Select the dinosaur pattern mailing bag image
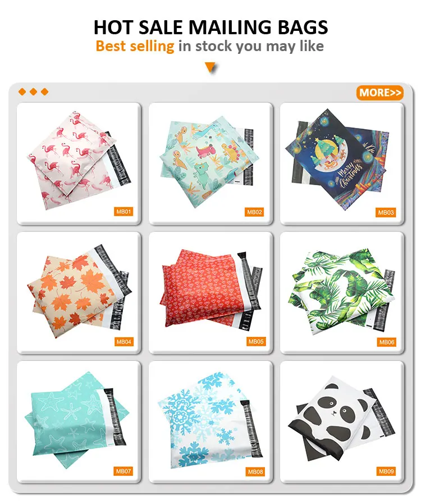421x504 pixels. (210, 163)
